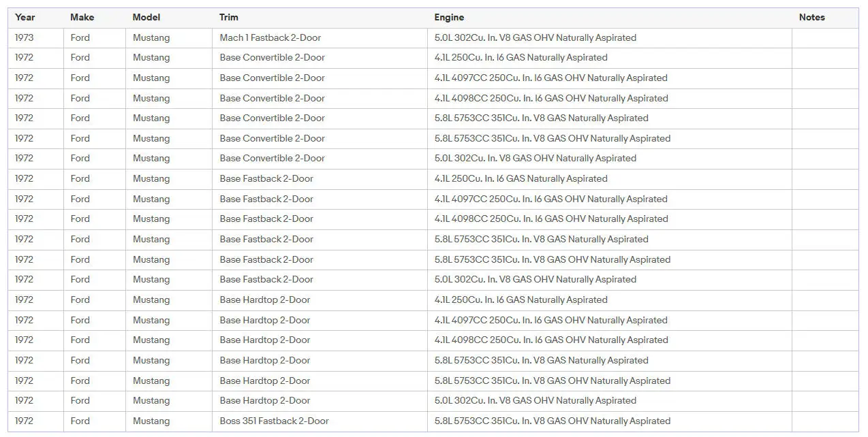
Task: Click the engine cell in the Mach 1 row
Action: (609, 38)
